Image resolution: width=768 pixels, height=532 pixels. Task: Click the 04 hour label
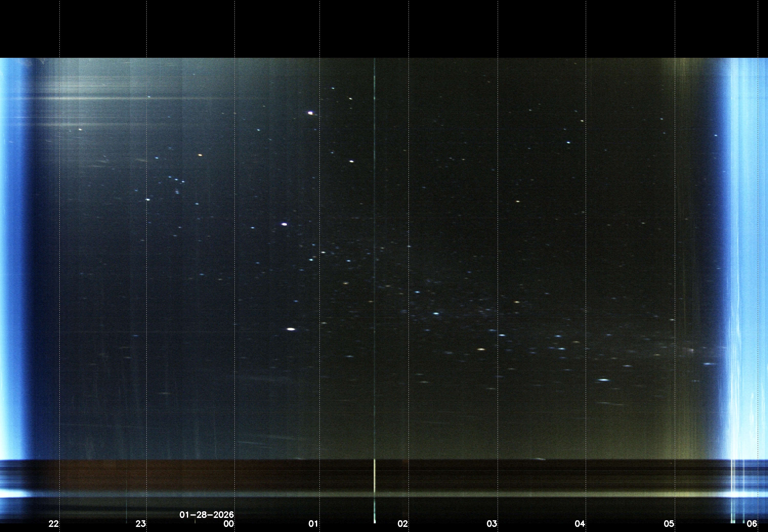click(580, 524)
